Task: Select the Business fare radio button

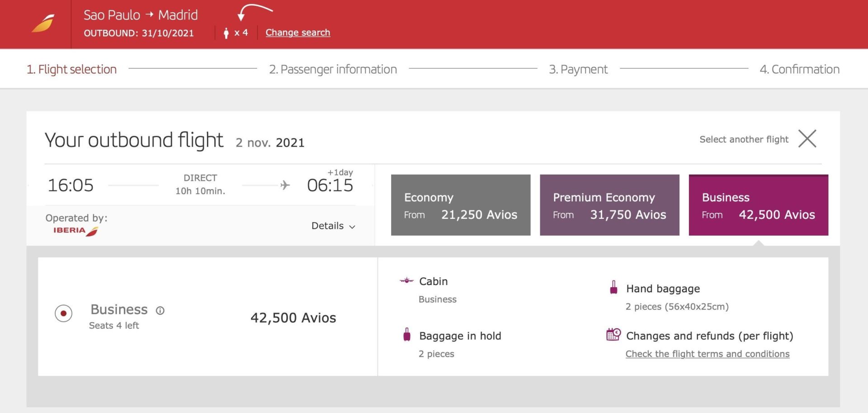Action: [63, 313]
